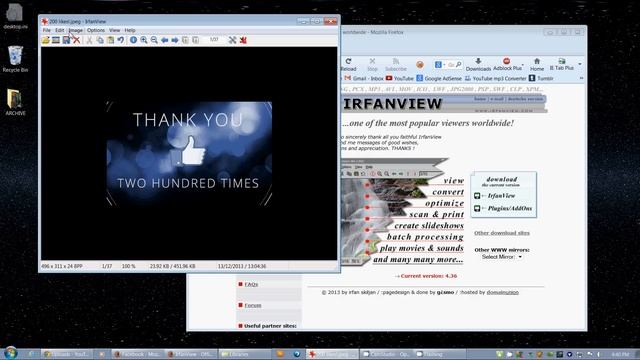Click the next page icon in IrfanView

[196, 40]
